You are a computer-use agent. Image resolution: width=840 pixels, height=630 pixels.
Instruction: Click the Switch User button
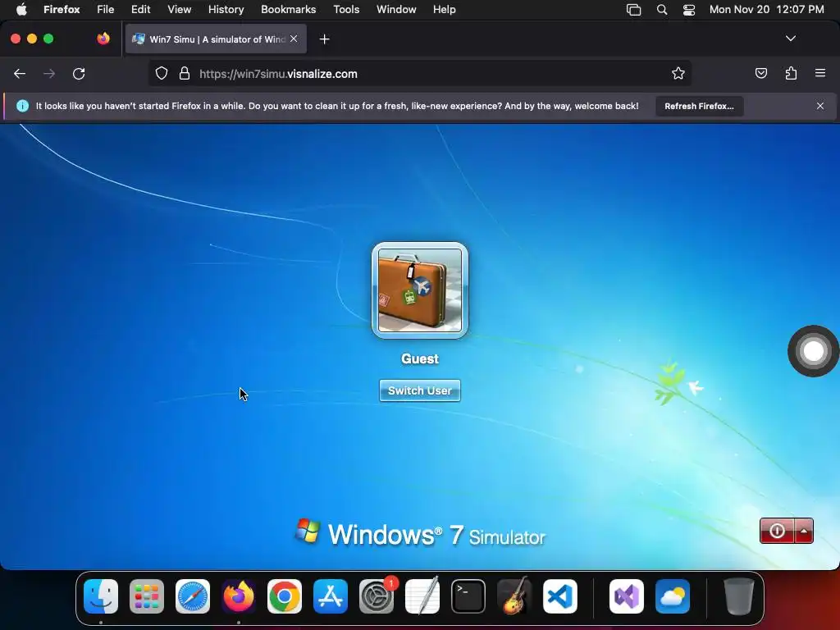[420, 390]
